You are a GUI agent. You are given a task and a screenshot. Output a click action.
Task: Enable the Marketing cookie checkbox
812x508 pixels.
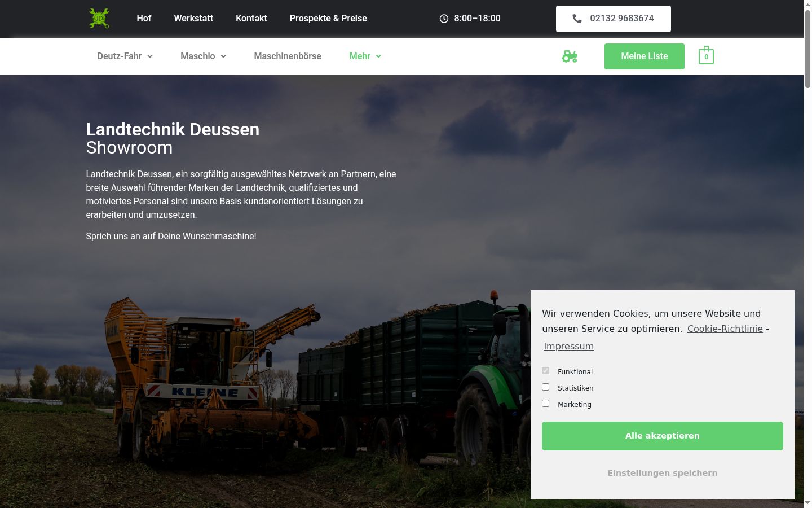[545, 404]
